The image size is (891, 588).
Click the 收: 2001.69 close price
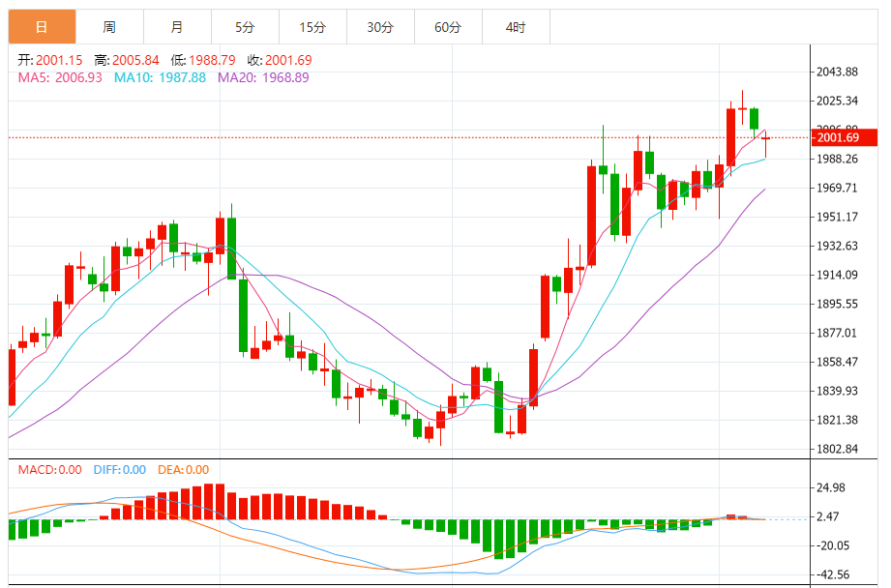(x=280, y=60)
